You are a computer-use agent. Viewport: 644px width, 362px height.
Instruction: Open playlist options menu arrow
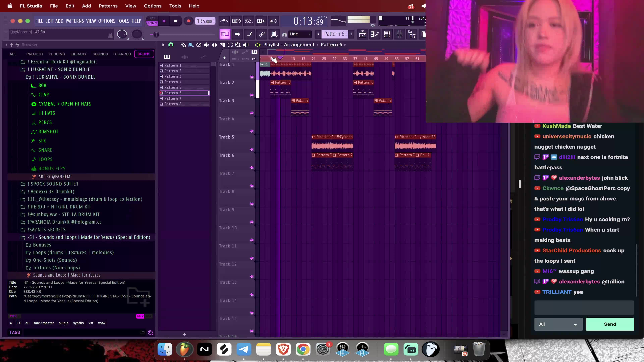(x=163, y=45)
